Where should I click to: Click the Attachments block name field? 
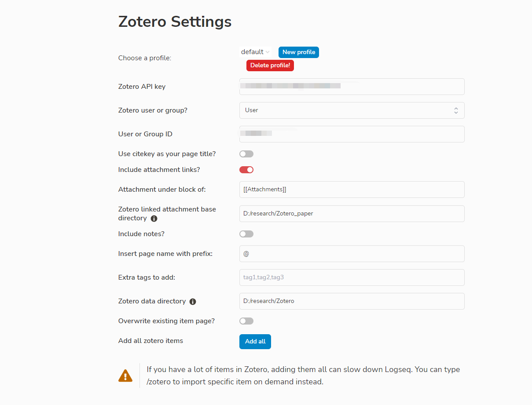pos(351,189)
